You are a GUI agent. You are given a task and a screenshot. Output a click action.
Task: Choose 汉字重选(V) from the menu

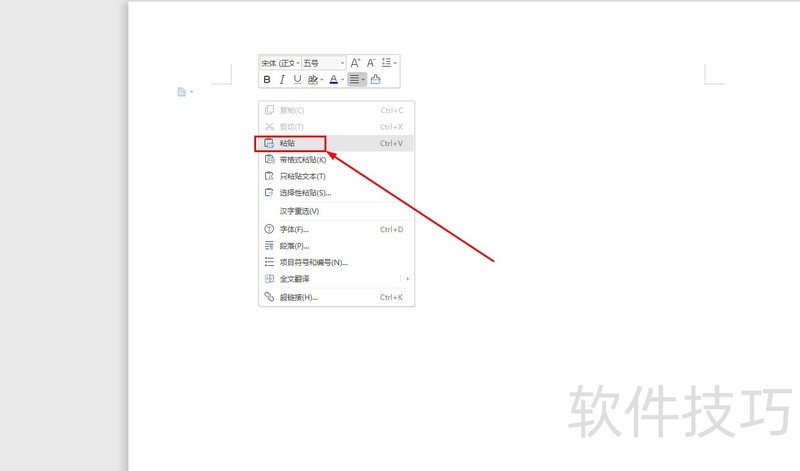click(x=337, y=211)
